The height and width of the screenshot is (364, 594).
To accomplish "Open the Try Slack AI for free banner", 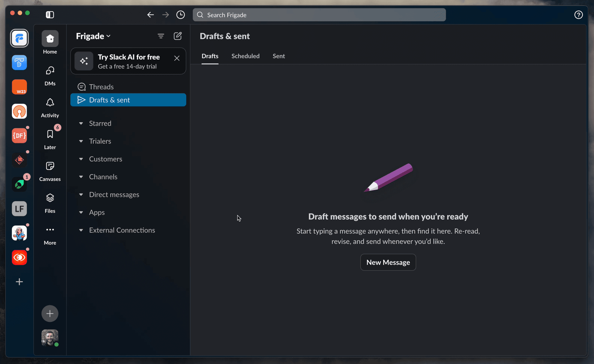I will click(x=128, y=61).
